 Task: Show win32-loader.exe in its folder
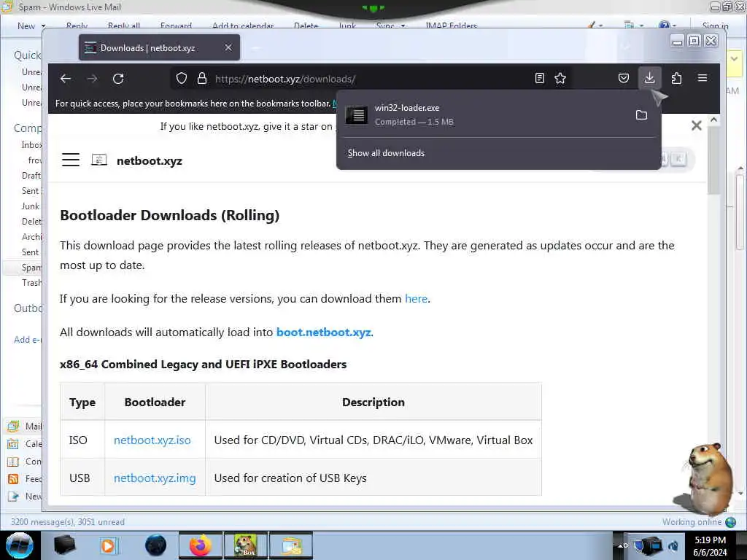(641, 114)
